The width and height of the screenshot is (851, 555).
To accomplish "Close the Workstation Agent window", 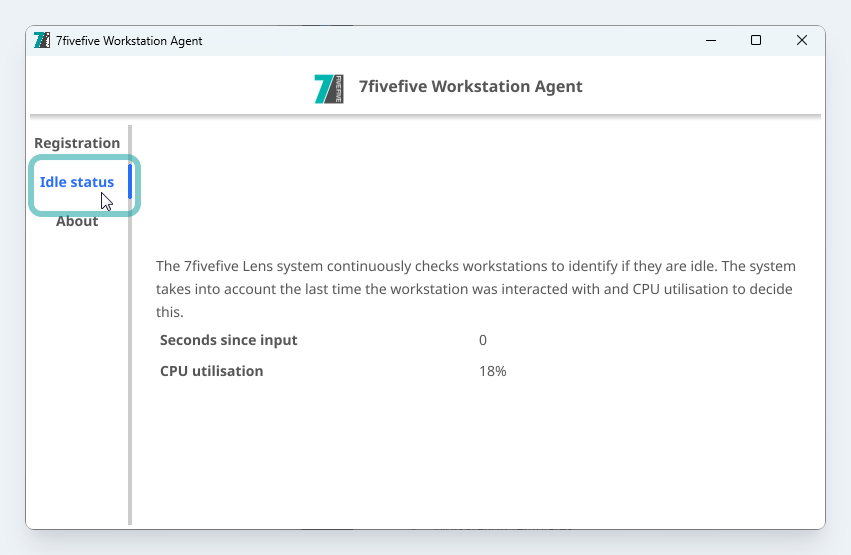I will pos(802,40).
